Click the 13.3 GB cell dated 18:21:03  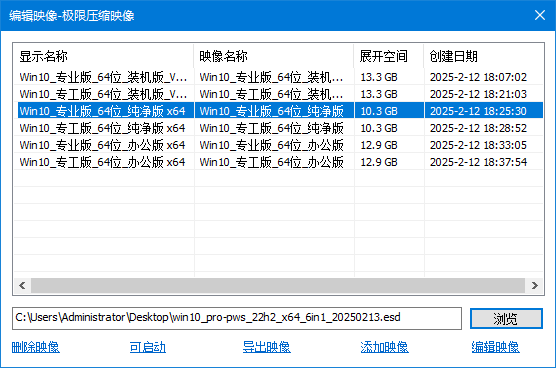click(x=379, y=94)
